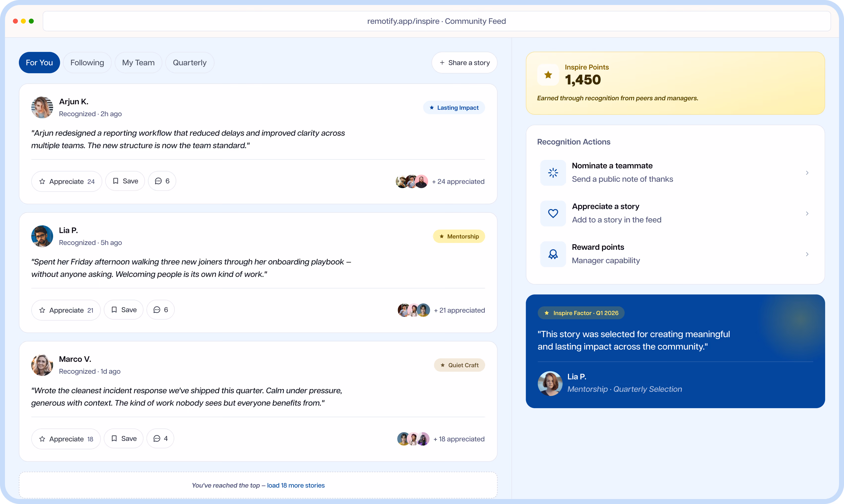
Task: Click the address bar showing remotify.app/inspire
Action: point(437,21)
